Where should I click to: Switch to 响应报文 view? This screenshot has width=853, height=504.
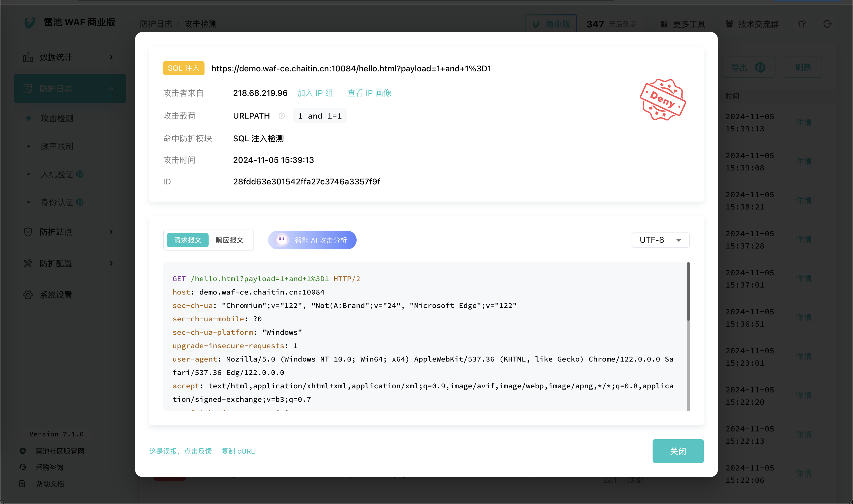coord(230,240)
